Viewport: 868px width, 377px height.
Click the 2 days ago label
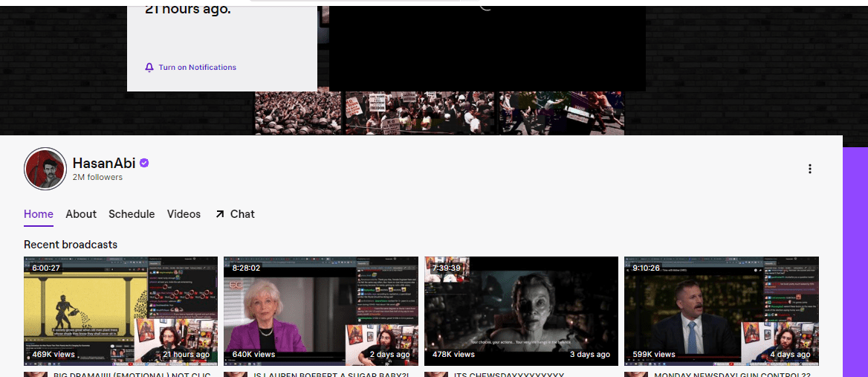[x=389, y=354]
